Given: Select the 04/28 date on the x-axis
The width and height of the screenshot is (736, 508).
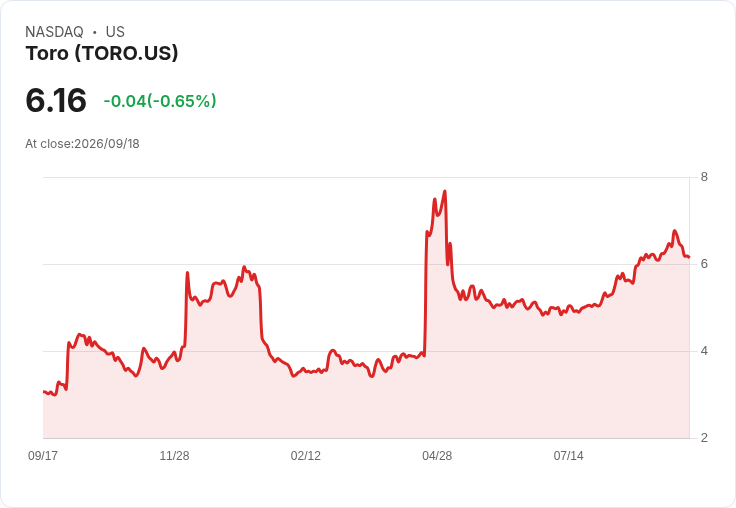Looking at the screenshot, I should pyautogui.click(x=437, y=455).
